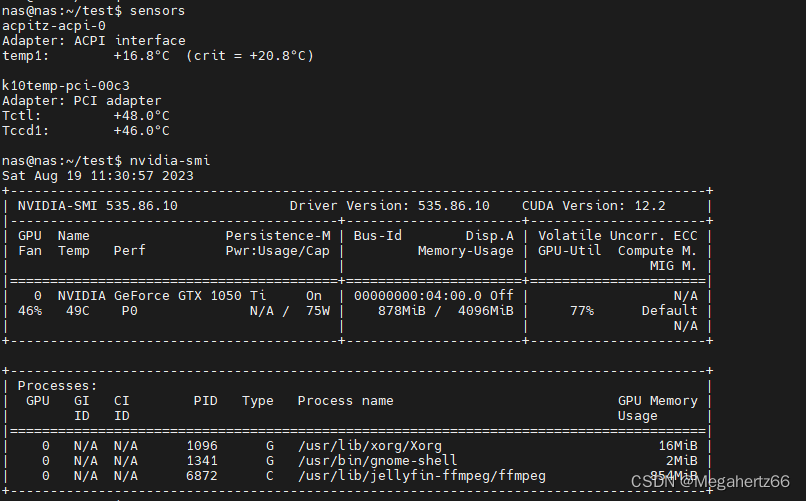Click performance state 'P0'
This screenshot has height=501, width=806.
tap(130, 311)
